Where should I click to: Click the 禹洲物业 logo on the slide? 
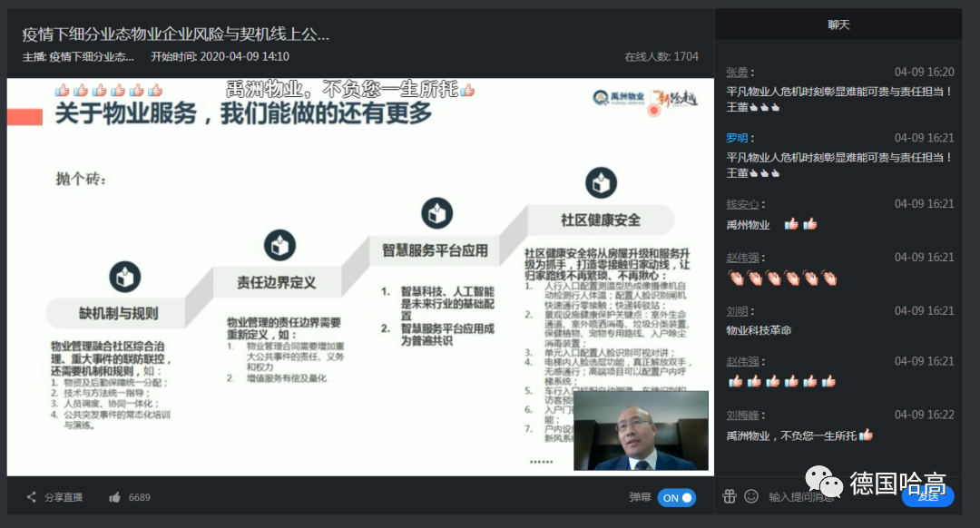pyautogui.click(x=618, y=97)
